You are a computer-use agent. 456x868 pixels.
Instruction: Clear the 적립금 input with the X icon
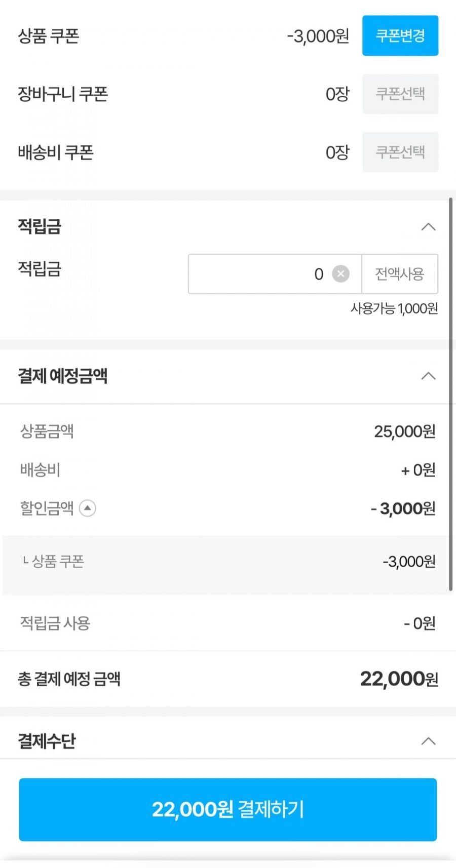[x=340, y=274]
